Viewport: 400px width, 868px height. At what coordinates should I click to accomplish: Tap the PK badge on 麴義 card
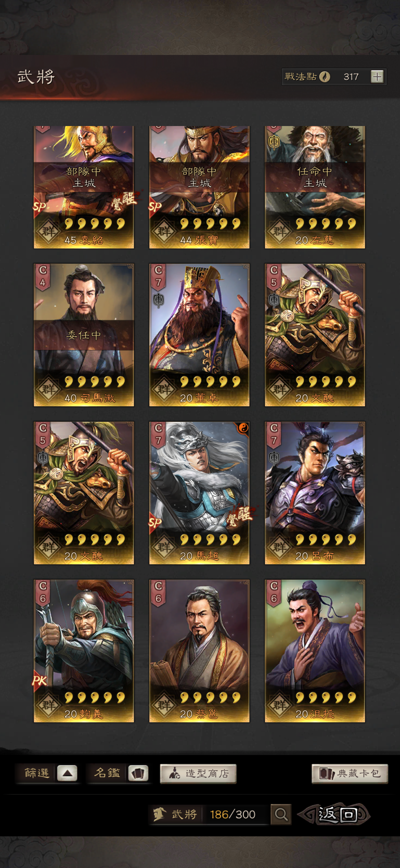pos(40,681)
